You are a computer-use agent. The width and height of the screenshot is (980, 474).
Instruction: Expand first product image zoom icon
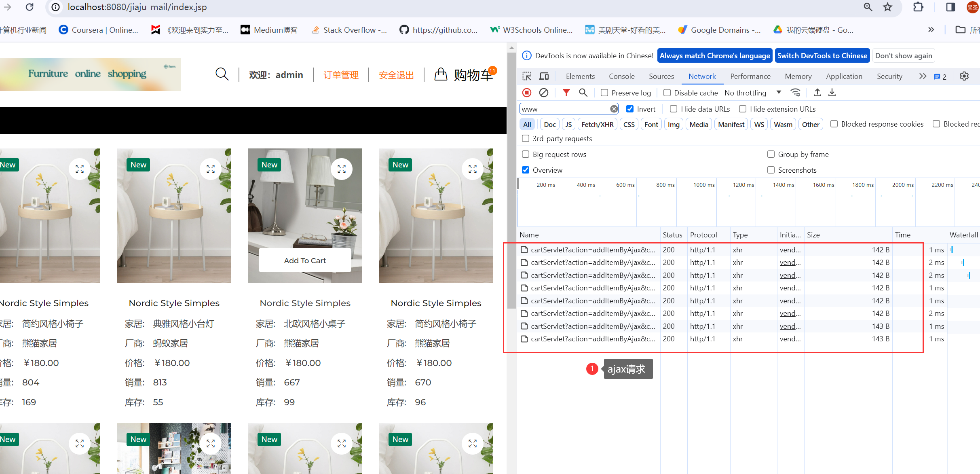coord(80,169)
